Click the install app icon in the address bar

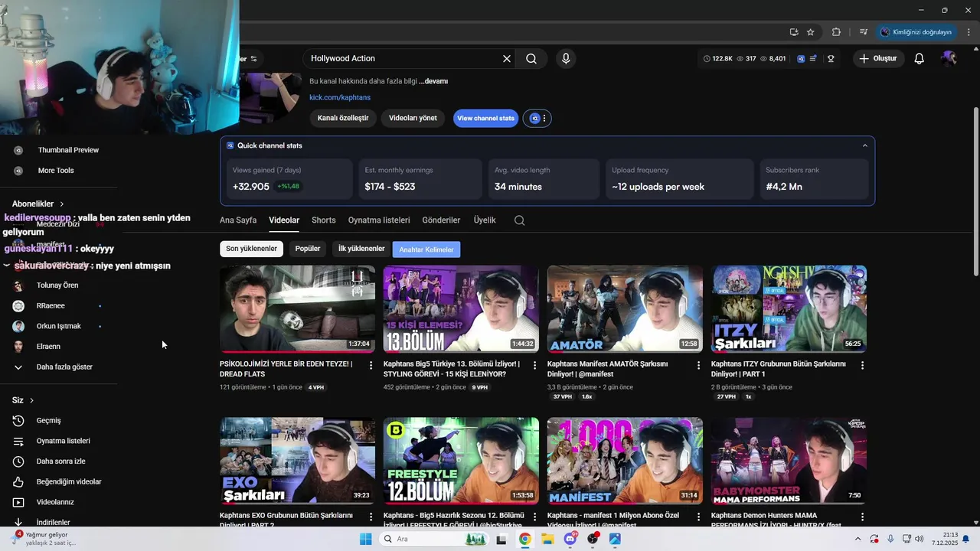pos(794,32)
